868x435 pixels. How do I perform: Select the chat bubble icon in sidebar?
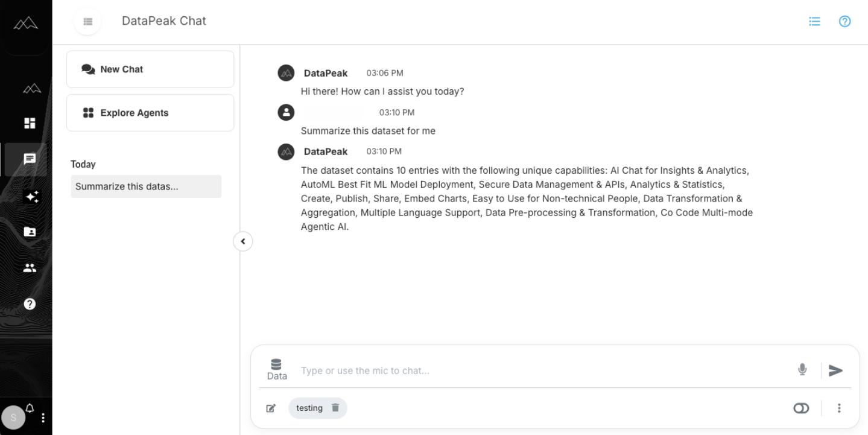pyautogui.click(x=30, y=159)
